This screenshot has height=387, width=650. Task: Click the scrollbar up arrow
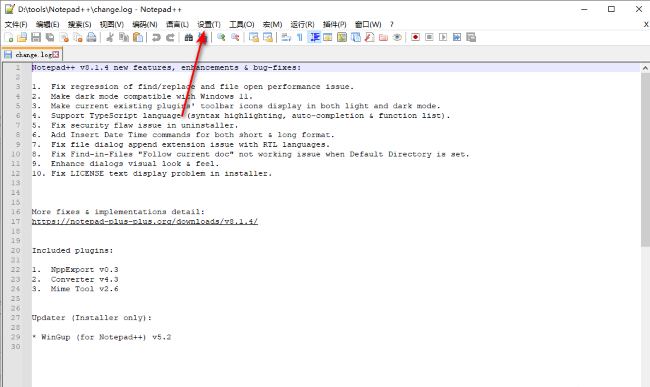(x=645, y=68)
